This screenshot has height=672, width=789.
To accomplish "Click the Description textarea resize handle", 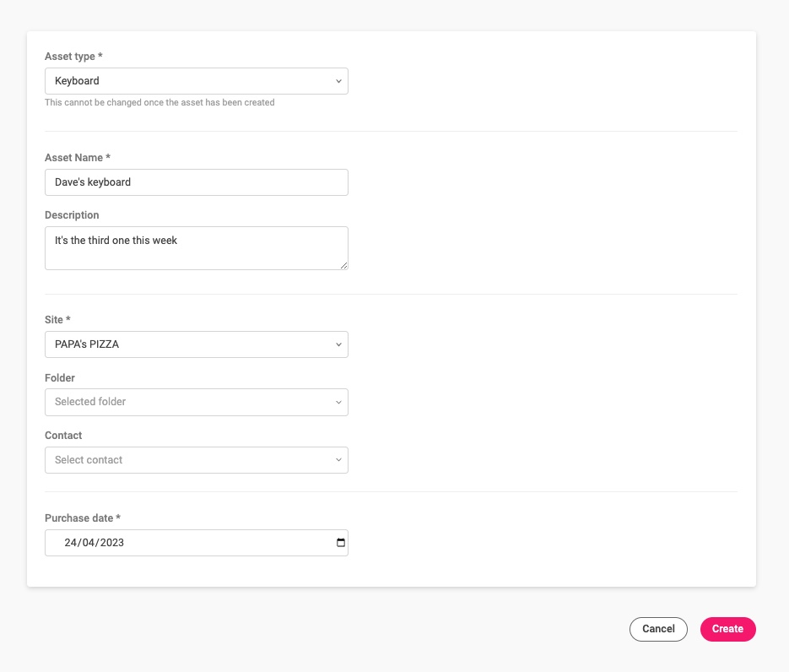I will (344, 265).
